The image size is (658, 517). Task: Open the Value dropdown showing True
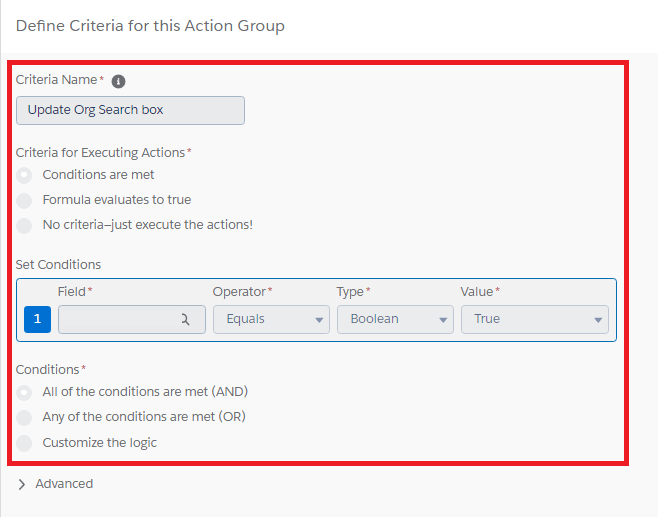[534, 319]
